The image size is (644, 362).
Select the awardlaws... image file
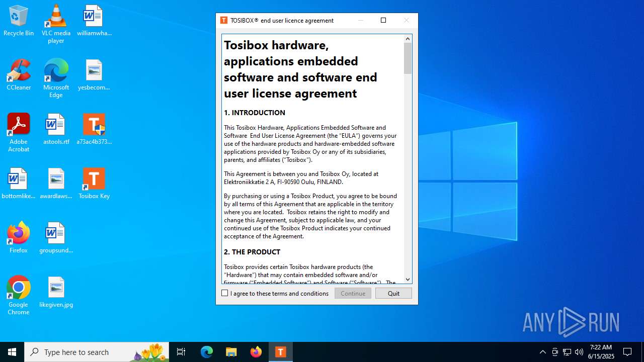coord(56,184)
